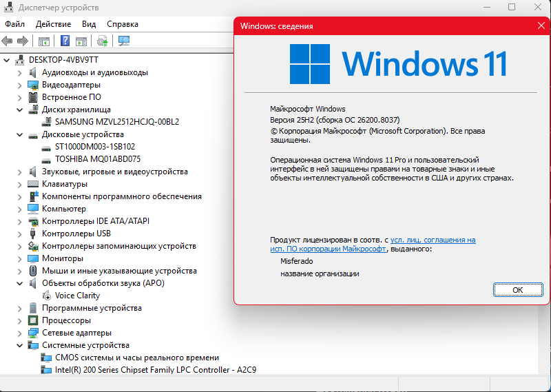Collapse the Дисковые устройства category
The image size is (551, 392).
click(x=20, y=134)
